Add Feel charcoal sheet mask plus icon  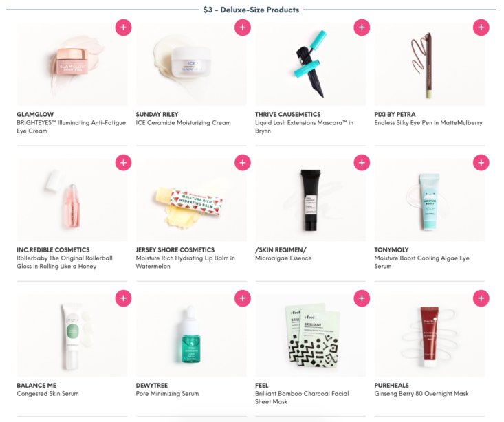362,298
